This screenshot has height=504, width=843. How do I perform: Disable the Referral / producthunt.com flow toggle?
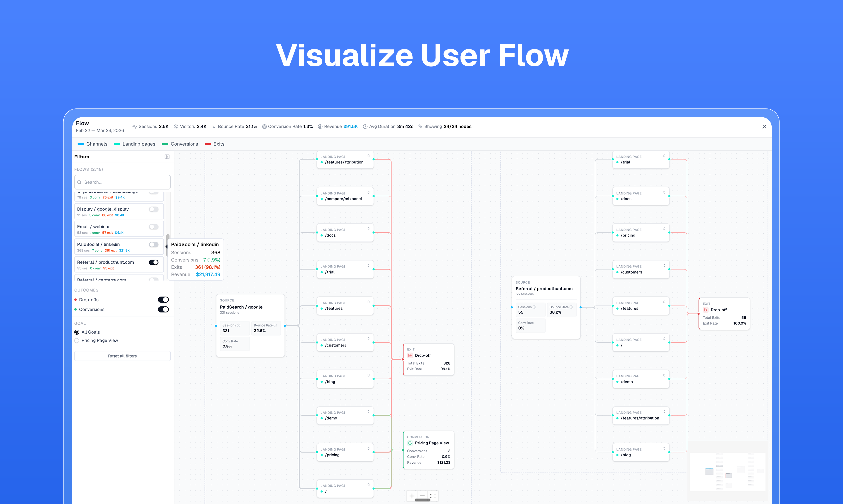(x=154, y=262)
